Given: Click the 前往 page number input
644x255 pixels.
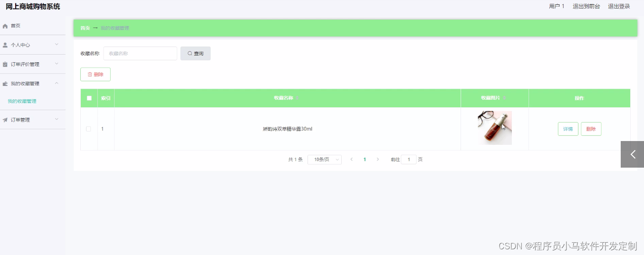Looking at the screenshot, I should pyautogui.click(x=409, y=160).
